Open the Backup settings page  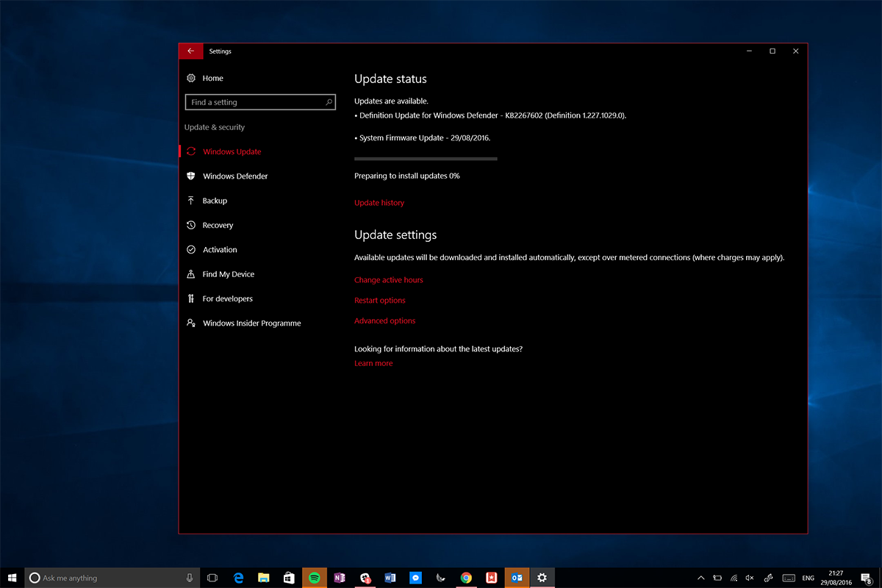pos(215,201)
